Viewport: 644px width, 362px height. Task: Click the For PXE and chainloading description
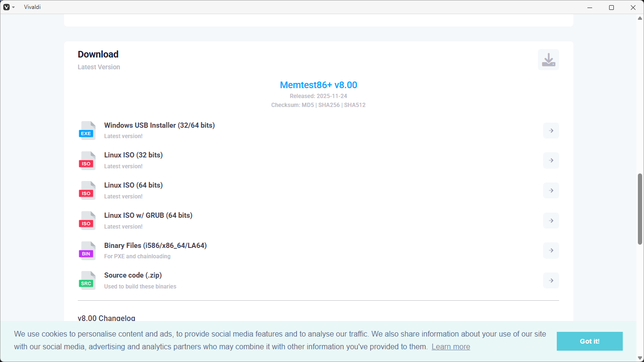click(x=137, y=256)
